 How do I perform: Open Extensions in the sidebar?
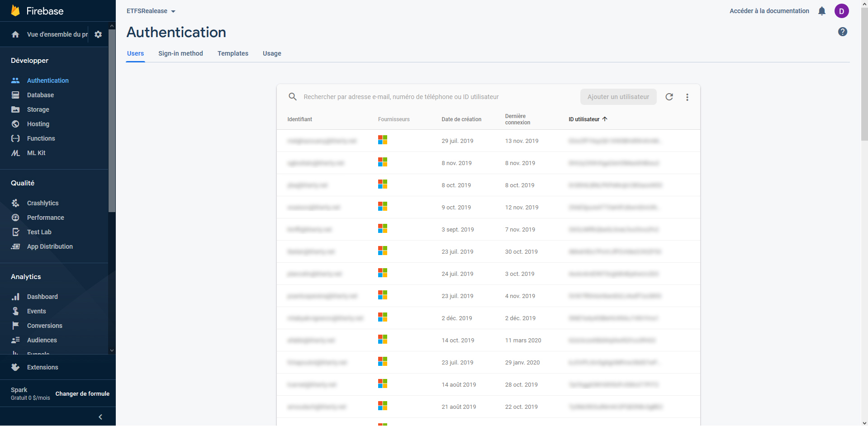[43, 367]
